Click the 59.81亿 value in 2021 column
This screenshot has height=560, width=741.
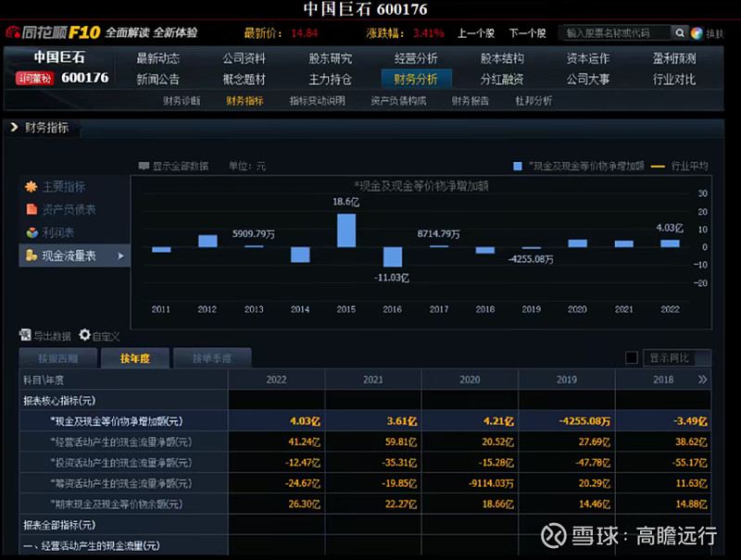[x=401, y=442]
